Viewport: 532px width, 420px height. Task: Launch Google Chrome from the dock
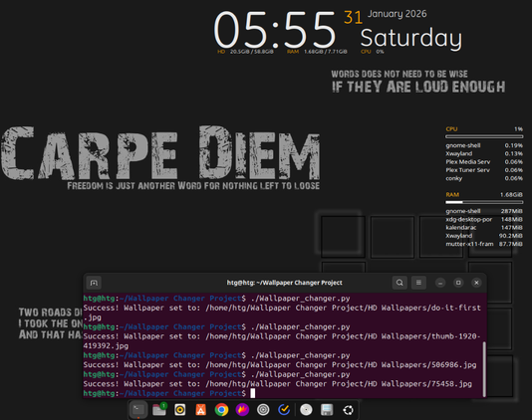click(221, 410)
